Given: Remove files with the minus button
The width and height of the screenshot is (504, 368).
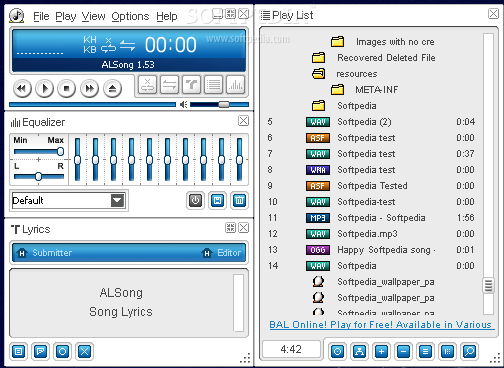Looking at the screenshot, I should tap(403, 351).
